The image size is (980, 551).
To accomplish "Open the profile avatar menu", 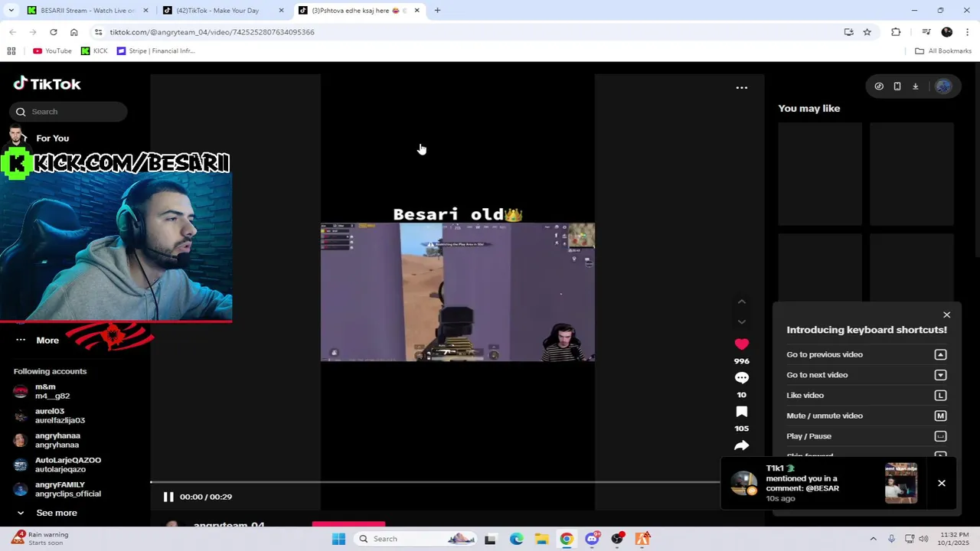I will pyautogui.click(x=943, y=86).
